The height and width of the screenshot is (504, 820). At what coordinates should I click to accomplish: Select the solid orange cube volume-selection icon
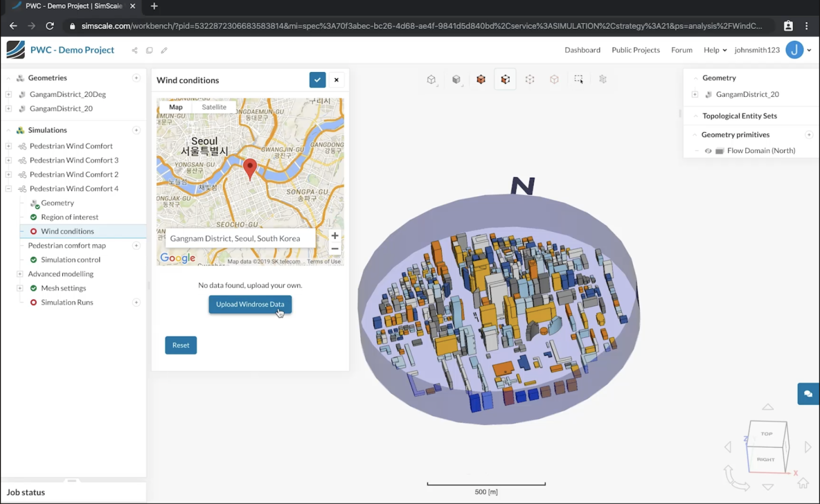(x=481, y=79)
